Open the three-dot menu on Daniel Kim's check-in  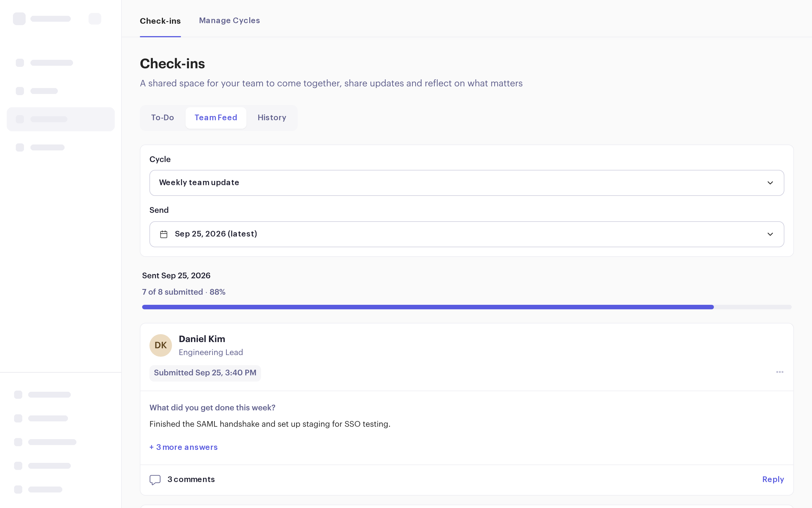click(x=780, y=372)
